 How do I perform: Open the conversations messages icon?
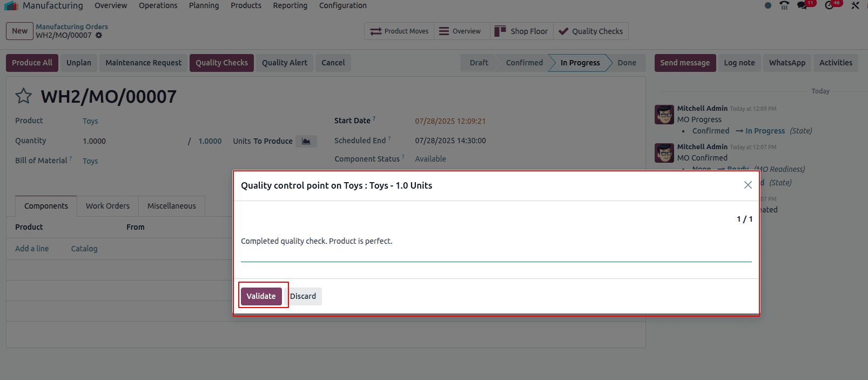[x=802, y=5]
